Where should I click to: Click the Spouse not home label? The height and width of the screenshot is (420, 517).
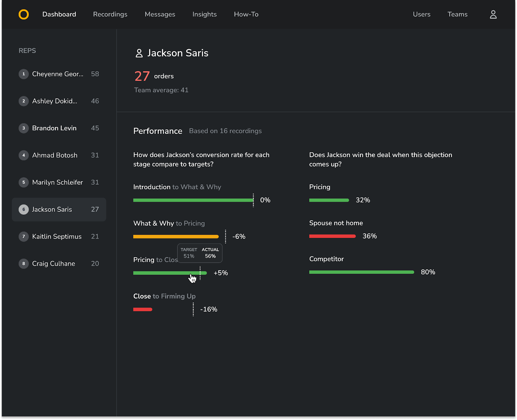point(336,223)
